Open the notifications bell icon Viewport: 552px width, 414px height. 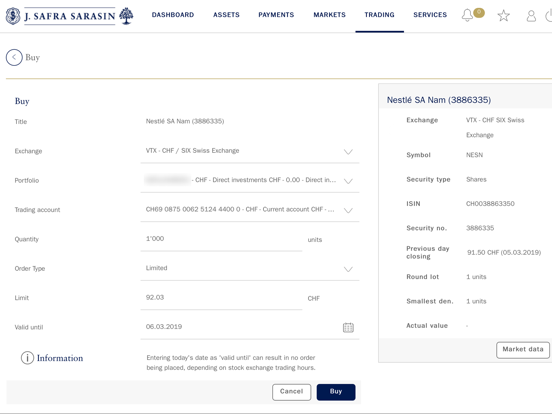coord(467,15)
